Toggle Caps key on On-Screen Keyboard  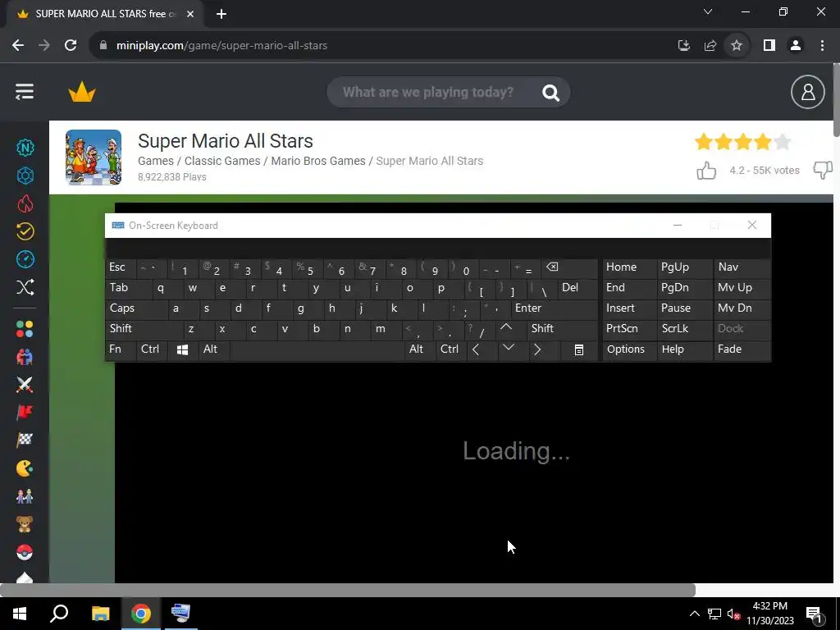(x=136, y=308)
